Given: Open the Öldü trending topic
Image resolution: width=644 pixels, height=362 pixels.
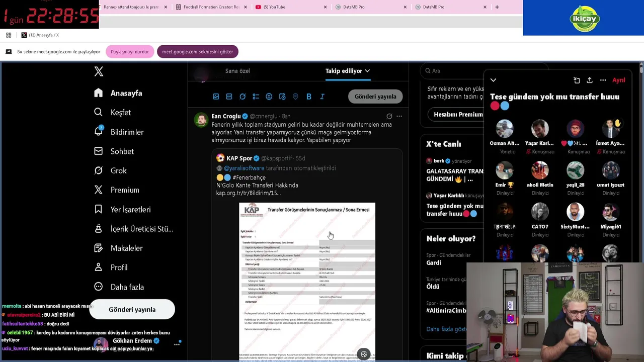Looking at the screenshot, I should click(x=433, y=287).
